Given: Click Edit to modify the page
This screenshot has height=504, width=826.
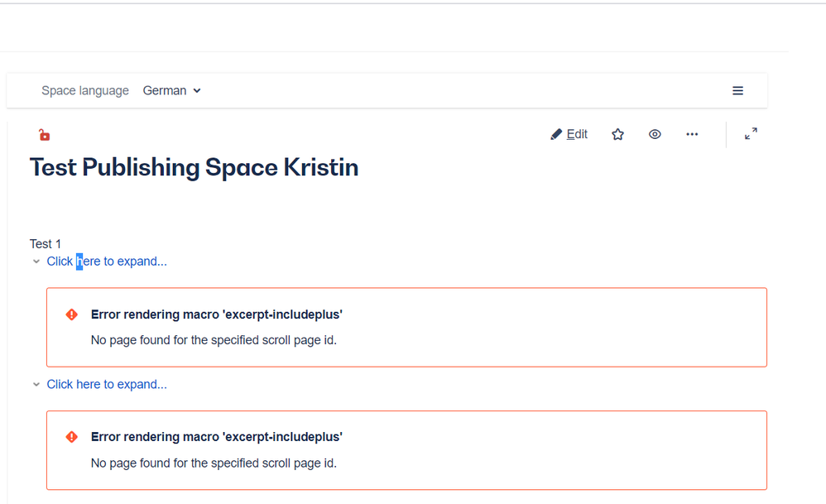Looking at the screenshot, I should 575,133.
